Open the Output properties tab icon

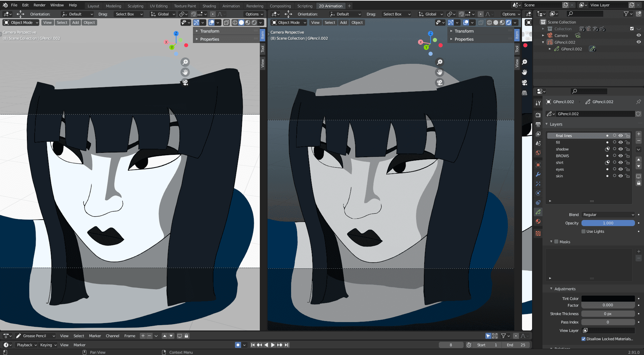click(538, 124)
